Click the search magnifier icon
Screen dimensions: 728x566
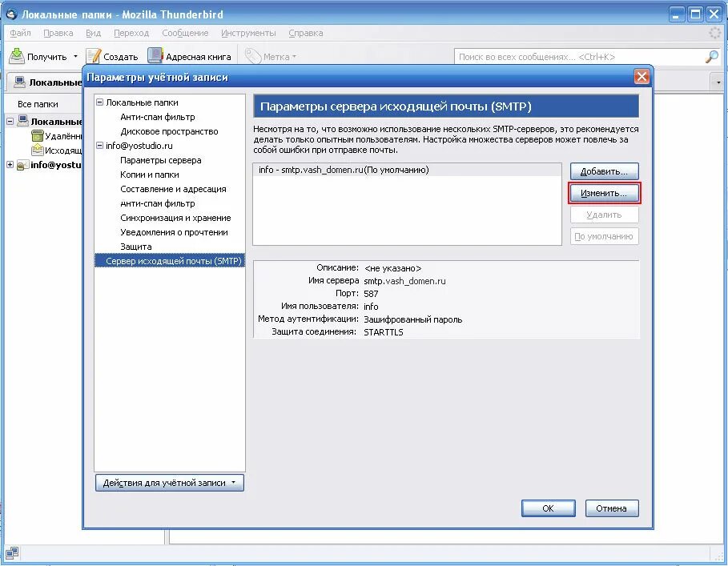712,57
